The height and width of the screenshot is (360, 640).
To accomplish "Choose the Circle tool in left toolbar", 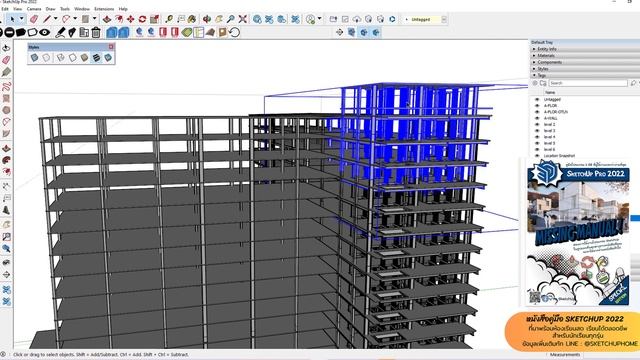I will tap(6, 110).
